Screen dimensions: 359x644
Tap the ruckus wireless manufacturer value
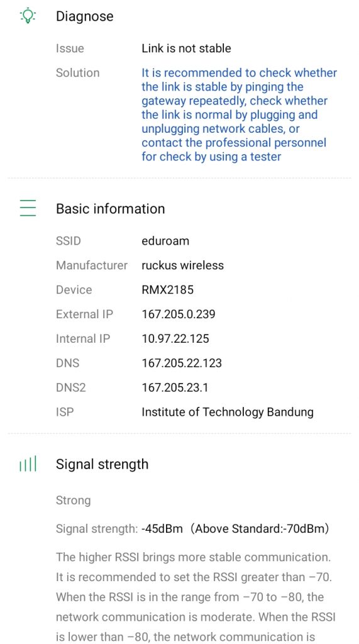pyautogui.click(x=182, y=265)
